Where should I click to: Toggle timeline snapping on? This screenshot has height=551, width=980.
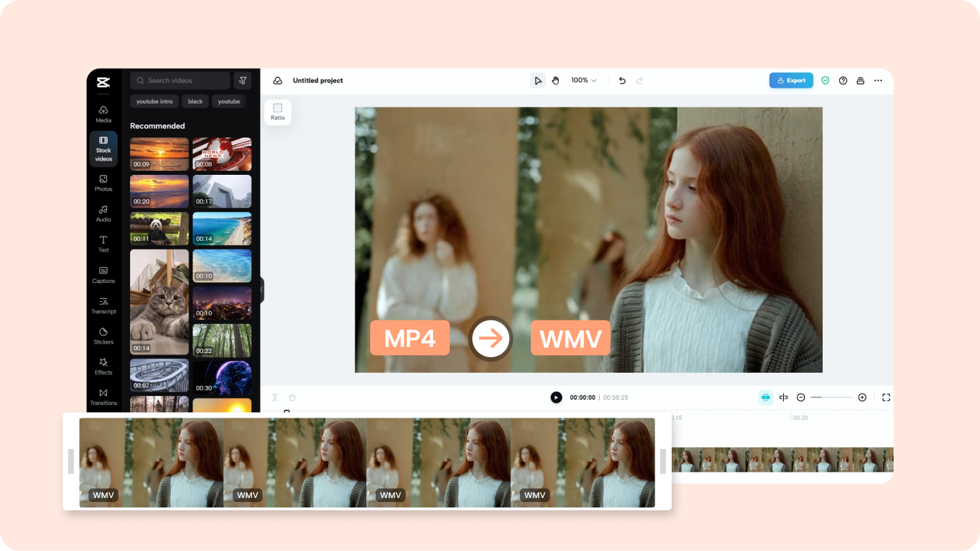coord(766,397)
